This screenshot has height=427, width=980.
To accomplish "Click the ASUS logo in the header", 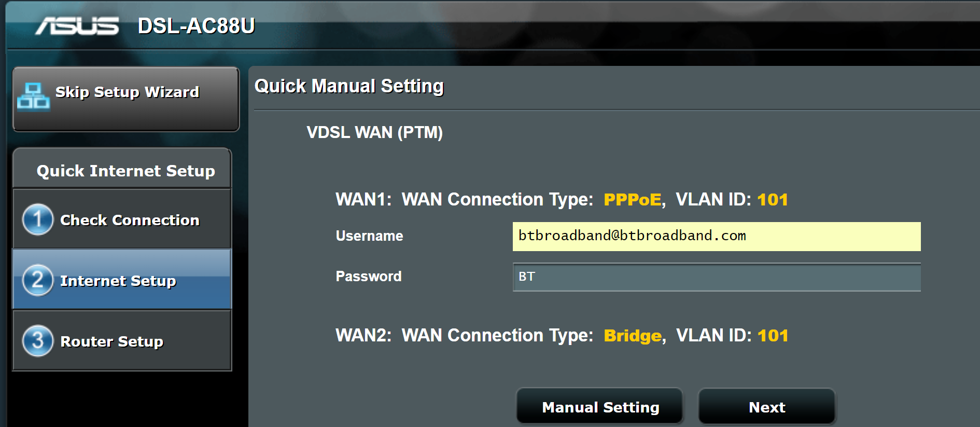I will coord(77,26).
